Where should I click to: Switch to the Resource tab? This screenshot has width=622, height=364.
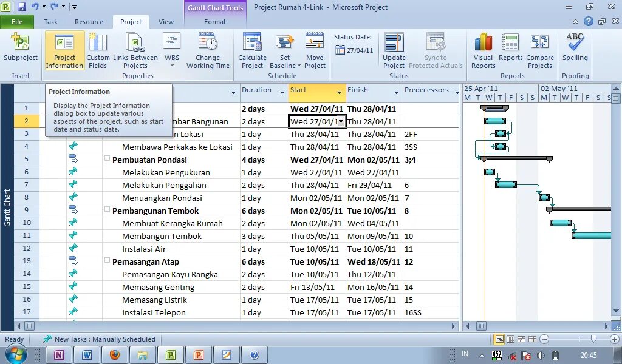click(x=89, y=22)
